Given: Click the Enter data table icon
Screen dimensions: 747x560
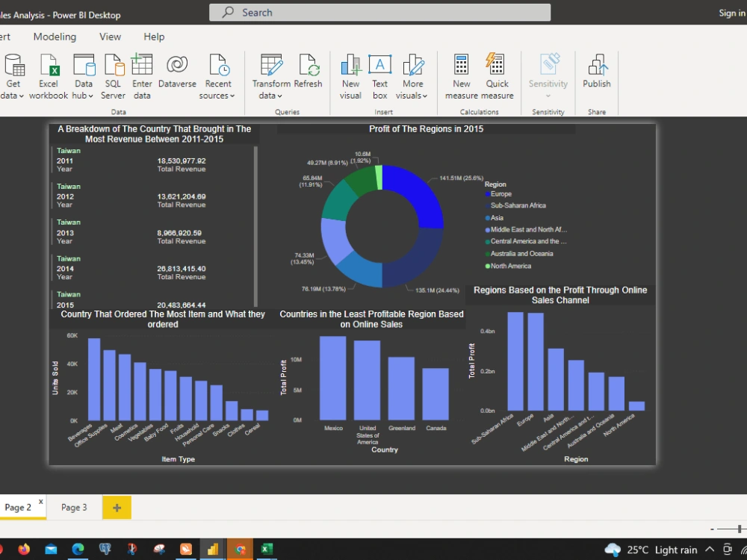Looking at the screenshot, I should 142,64.
